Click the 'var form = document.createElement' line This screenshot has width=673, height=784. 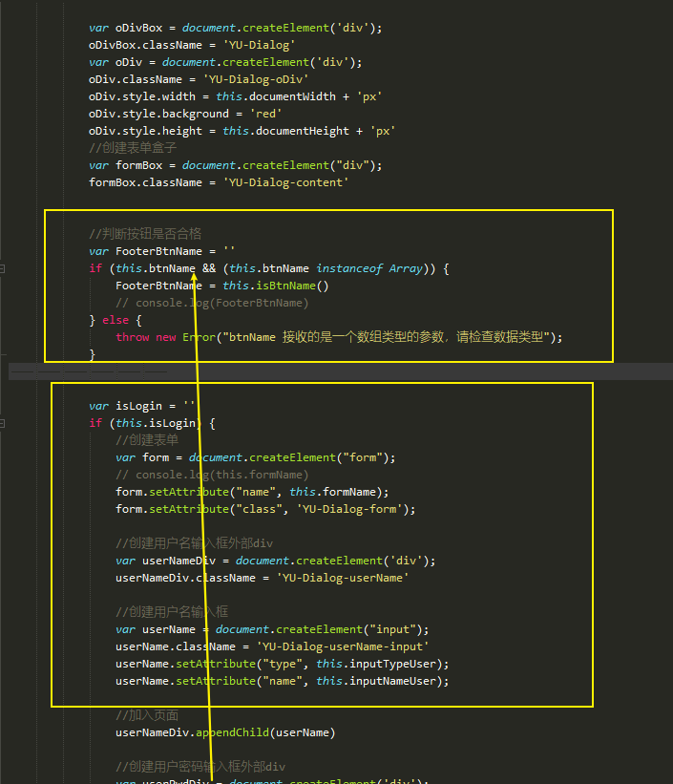pos(256,457)
